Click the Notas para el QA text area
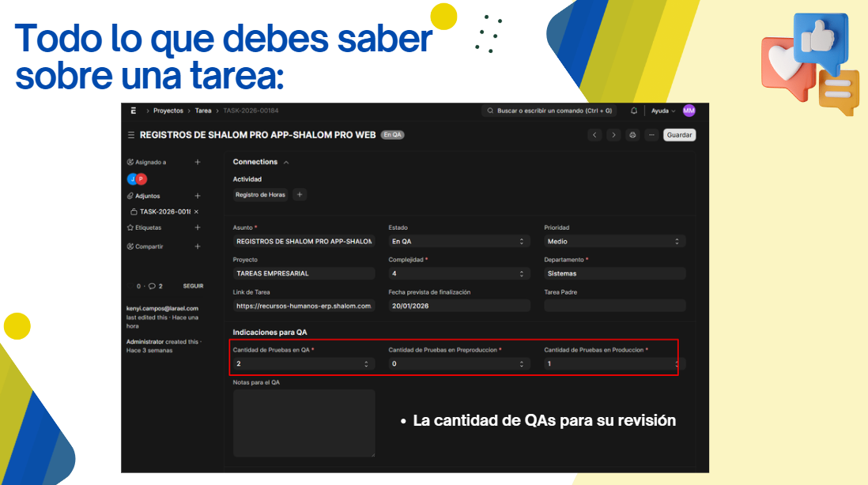The width and height of the screenshot is (868, 485). point(304,423)
